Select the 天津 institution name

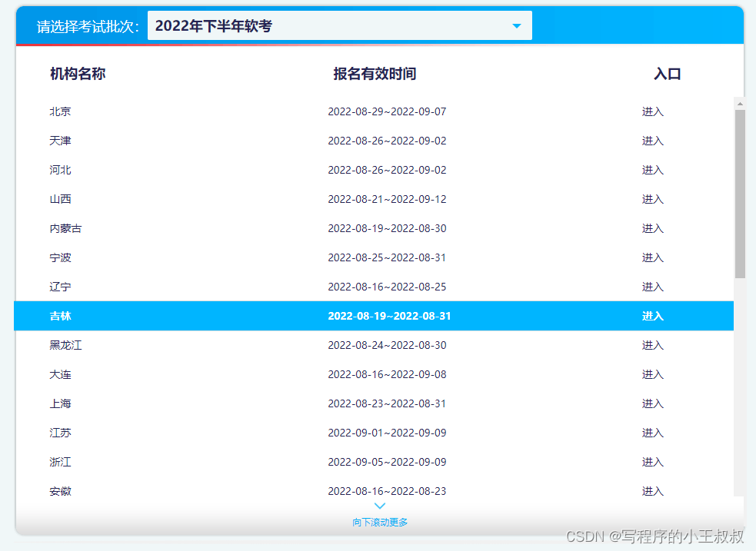60,141
